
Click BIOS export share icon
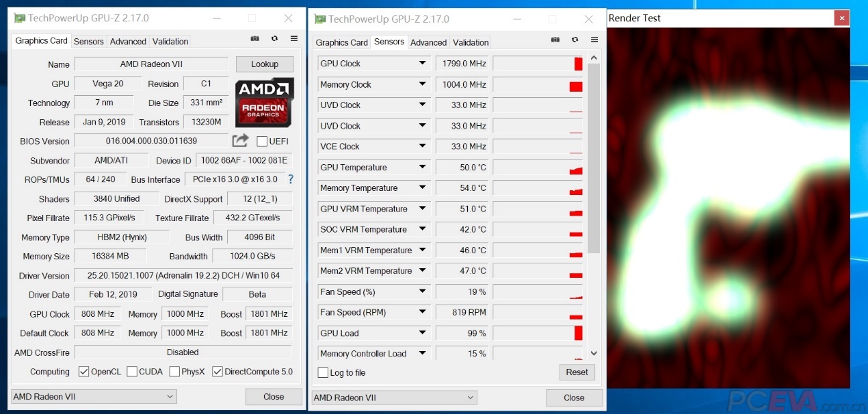pos(240,140)
